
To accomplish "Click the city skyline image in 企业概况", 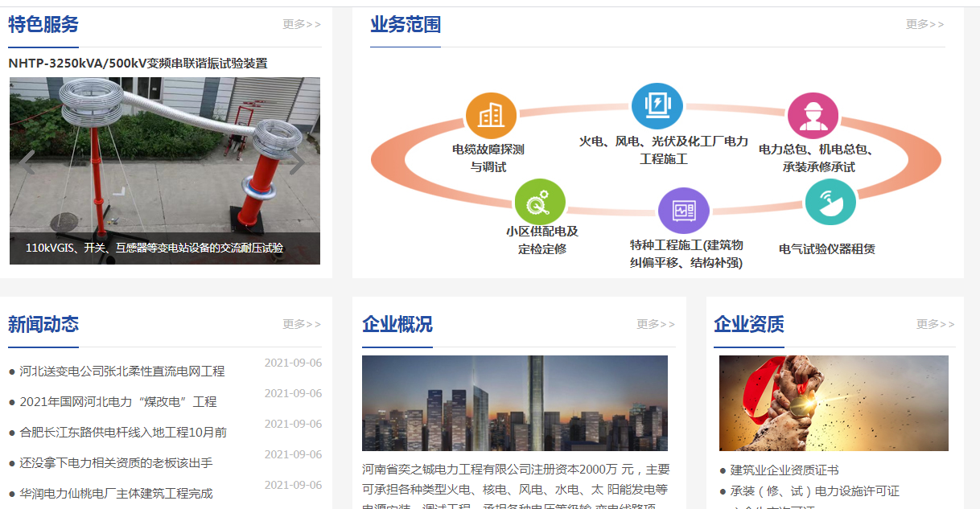I will pos(514,403).
